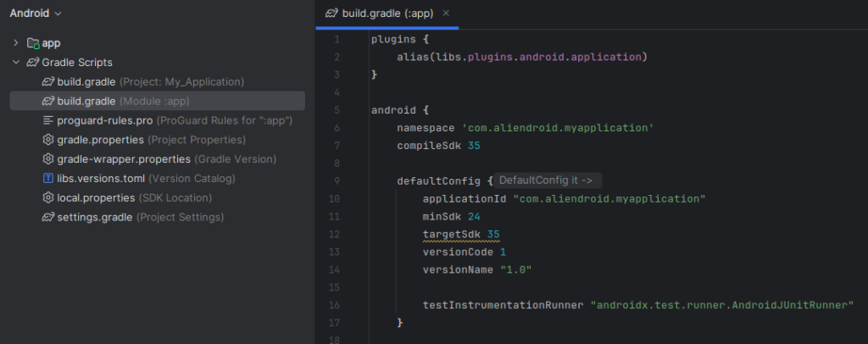
Task: Click the Module :app build.gradle icon
Action: [48, 101]
